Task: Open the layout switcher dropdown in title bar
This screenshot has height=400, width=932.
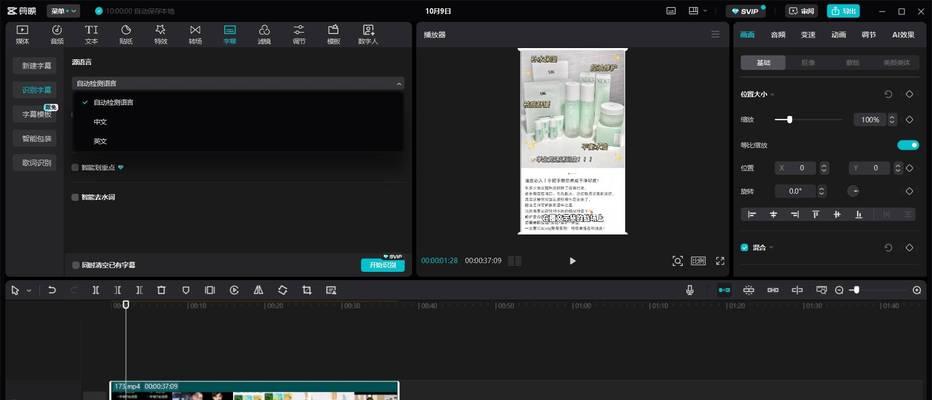Action: click(698, 11)
